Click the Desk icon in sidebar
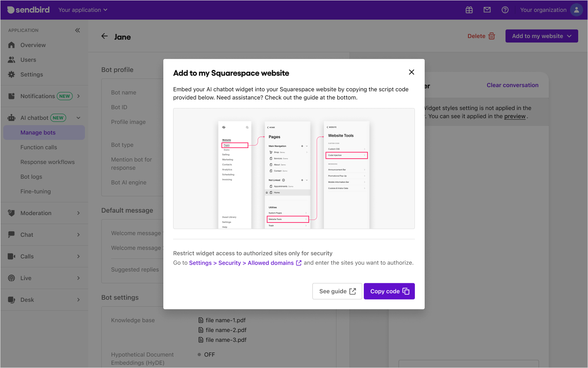 point(11,300)
